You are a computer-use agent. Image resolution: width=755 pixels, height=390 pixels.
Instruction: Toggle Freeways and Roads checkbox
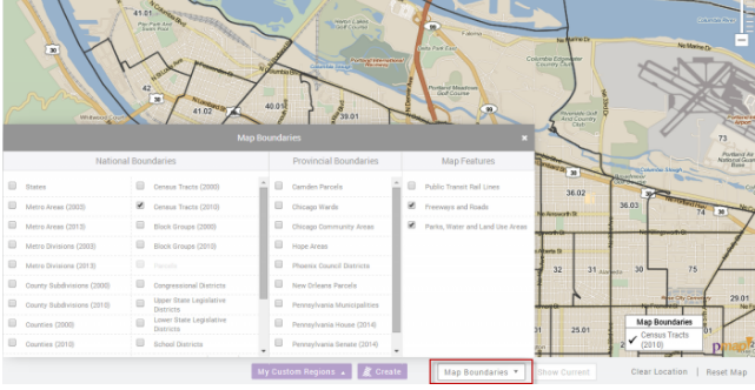point(412,206)
